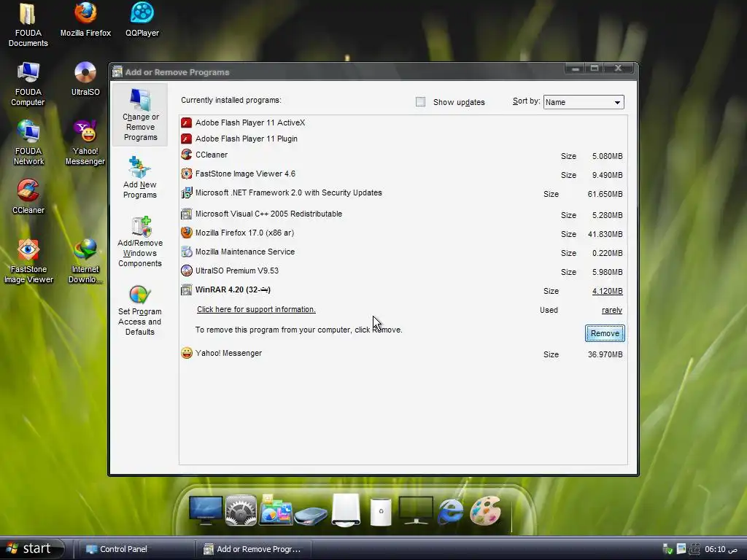
Task: Click FastStone Image Viewer 4.6 list icon
Action: point(186,174)
